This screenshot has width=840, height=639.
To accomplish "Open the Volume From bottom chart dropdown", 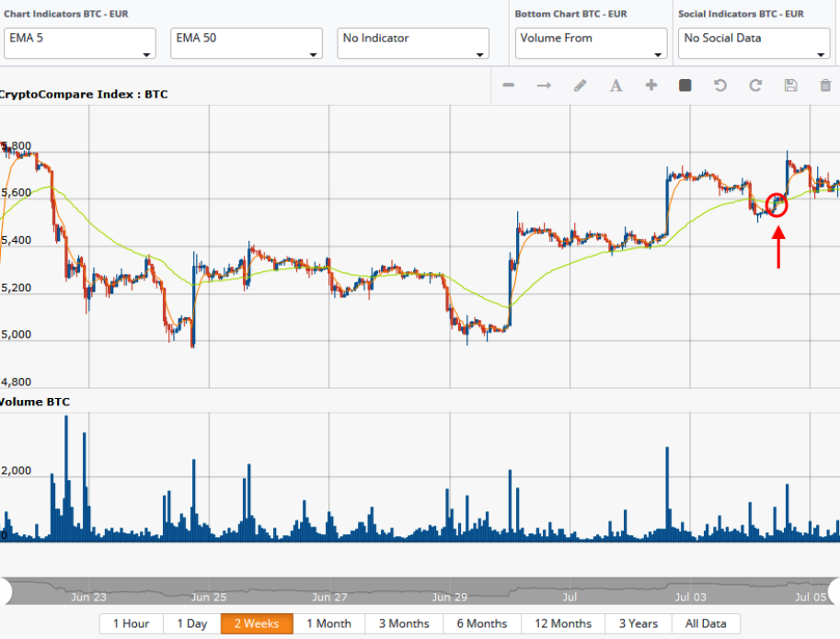I will 591,43.
